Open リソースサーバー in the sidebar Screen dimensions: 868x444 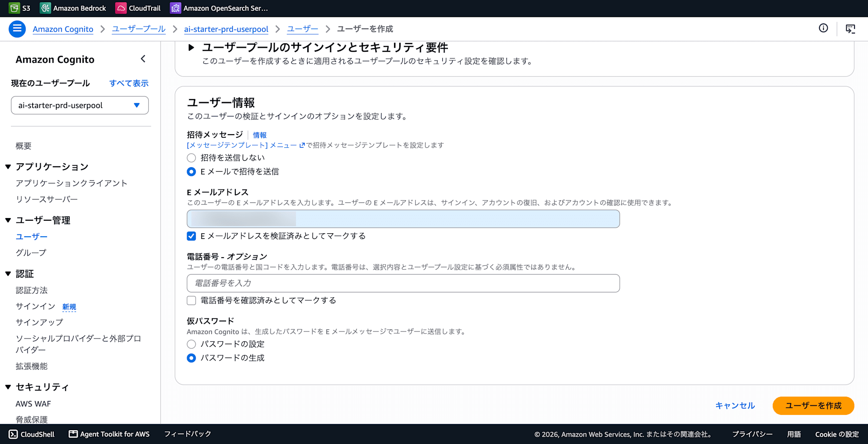(47, 199)
